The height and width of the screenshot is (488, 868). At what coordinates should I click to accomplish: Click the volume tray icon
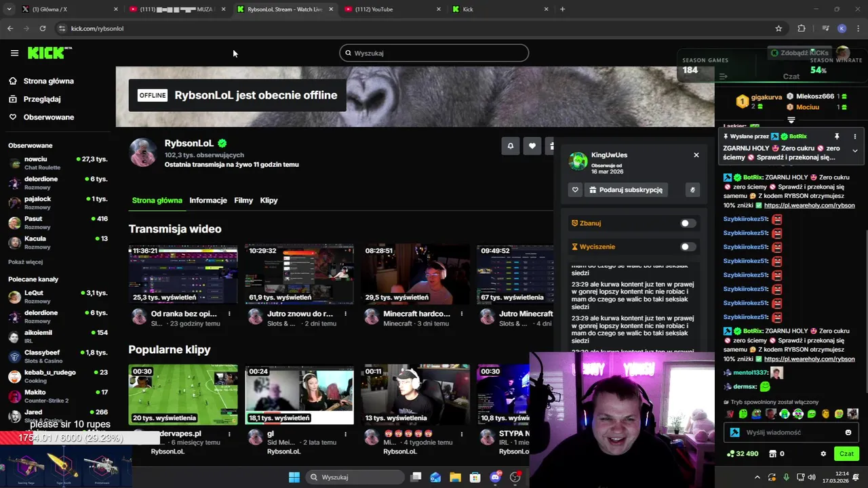(x=811, y=477)
